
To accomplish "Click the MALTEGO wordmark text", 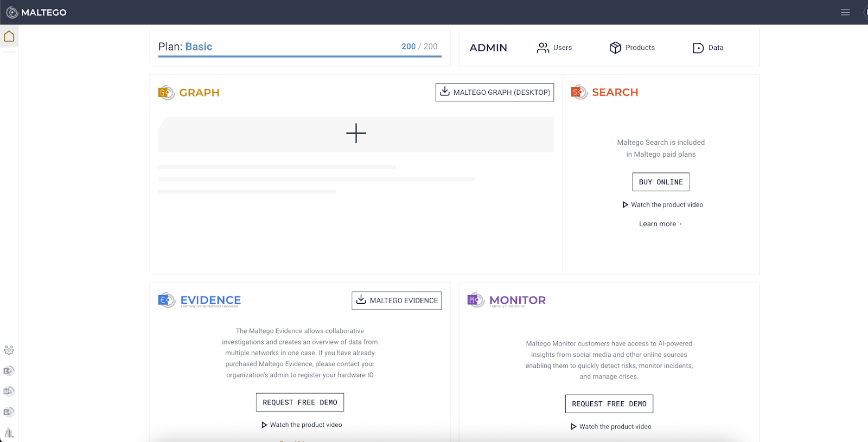I will click(x=44, y=12).
